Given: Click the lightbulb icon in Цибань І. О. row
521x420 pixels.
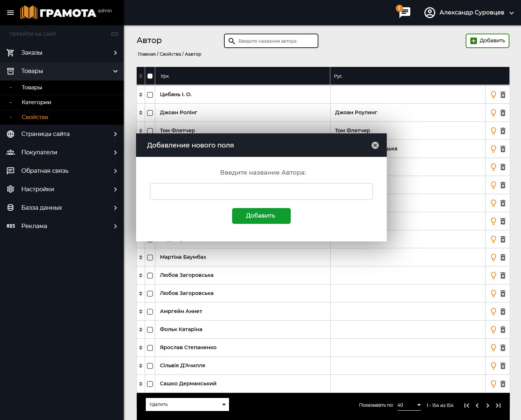Looking at the screenshot, I should (x=493, y=95).
